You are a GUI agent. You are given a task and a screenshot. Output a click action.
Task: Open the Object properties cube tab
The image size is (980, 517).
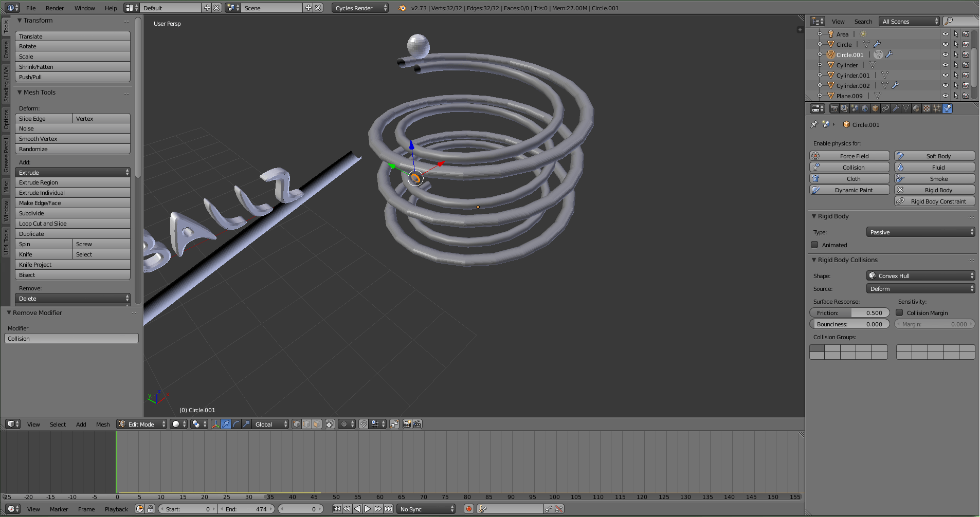point(875,108)
